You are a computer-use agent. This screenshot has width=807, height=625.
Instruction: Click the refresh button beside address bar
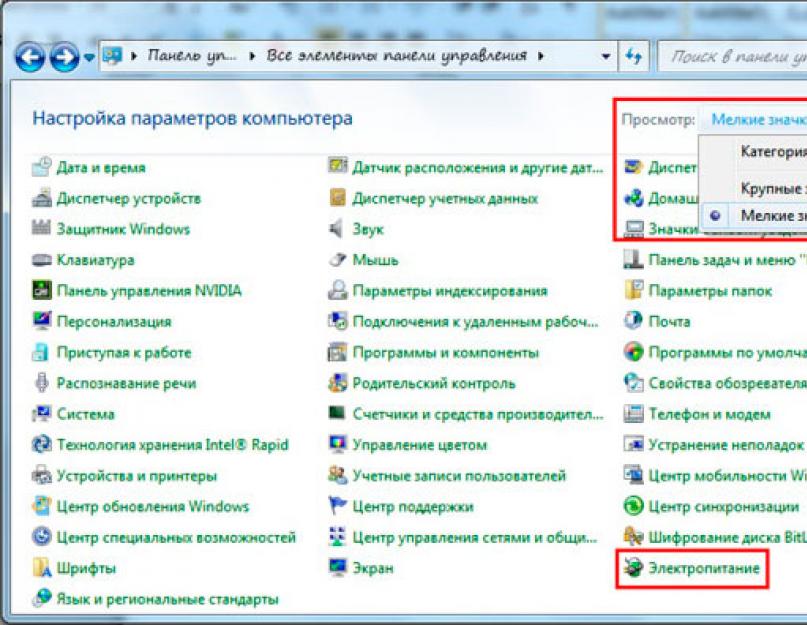(x=633, y=56)
